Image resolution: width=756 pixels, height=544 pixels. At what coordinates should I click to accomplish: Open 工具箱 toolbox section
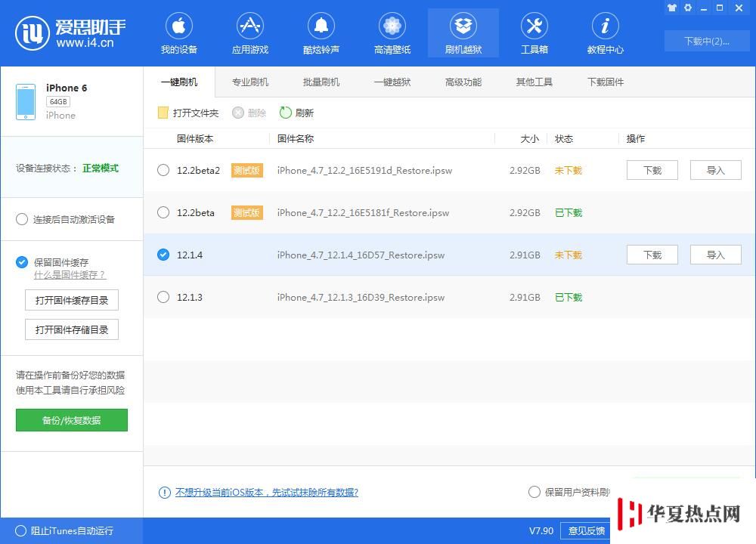coord(534,33)
